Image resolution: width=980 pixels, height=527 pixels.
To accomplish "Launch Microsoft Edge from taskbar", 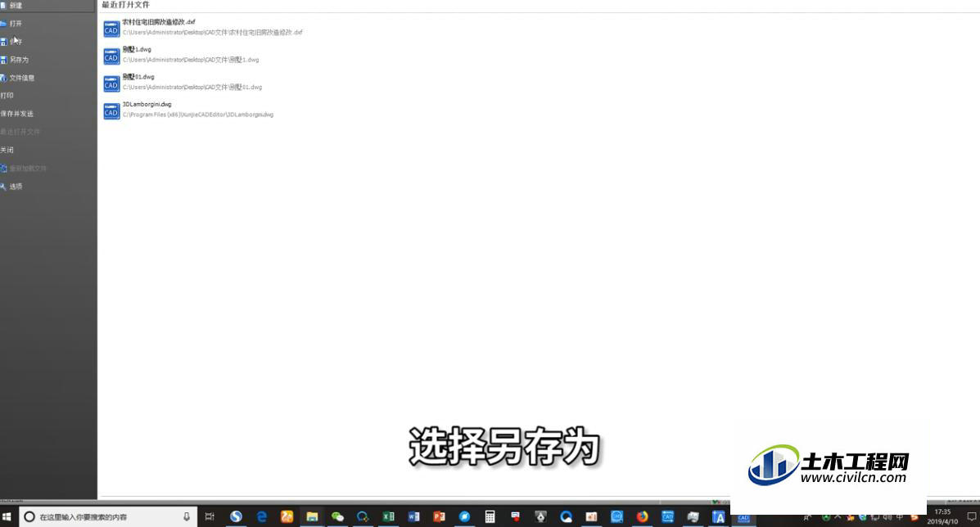I will [x=261, y=516].
